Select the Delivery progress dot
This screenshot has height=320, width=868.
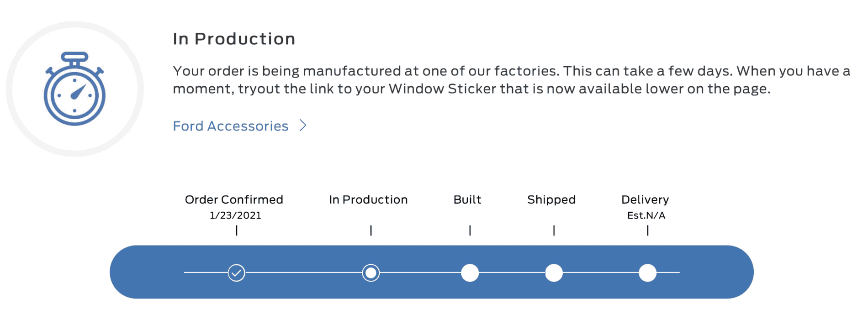[x=647, y=273]
